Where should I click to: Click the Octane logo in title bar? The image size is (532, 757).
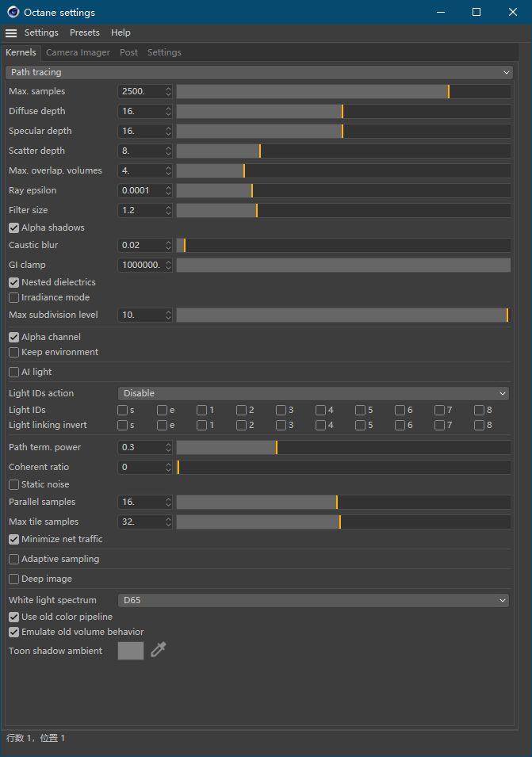coord(13,13)
